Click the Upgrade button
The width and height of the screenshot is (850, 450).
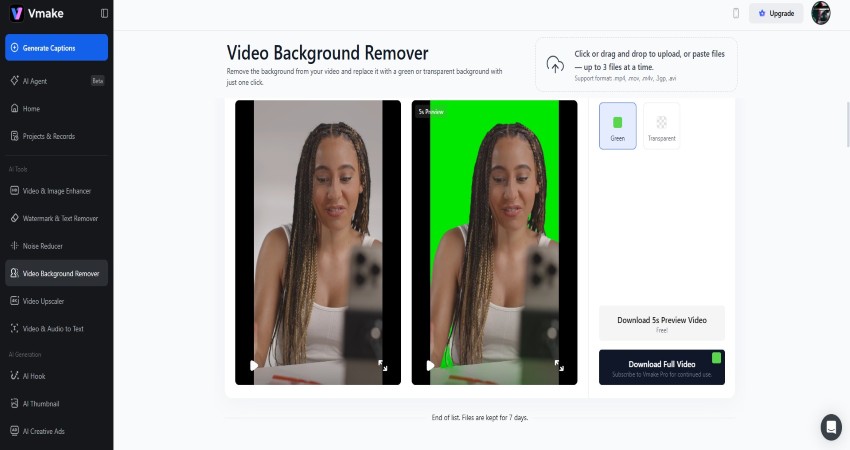(776, 13)
